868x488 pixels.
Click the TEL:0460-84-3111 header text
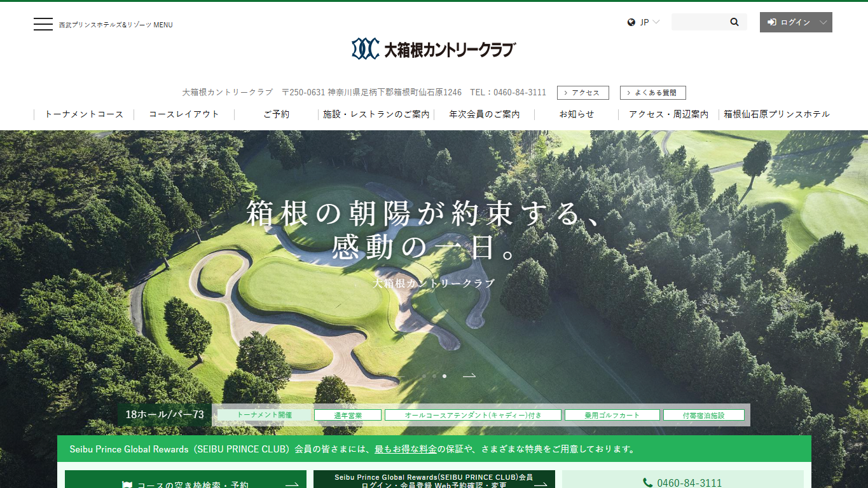[508, 93]
